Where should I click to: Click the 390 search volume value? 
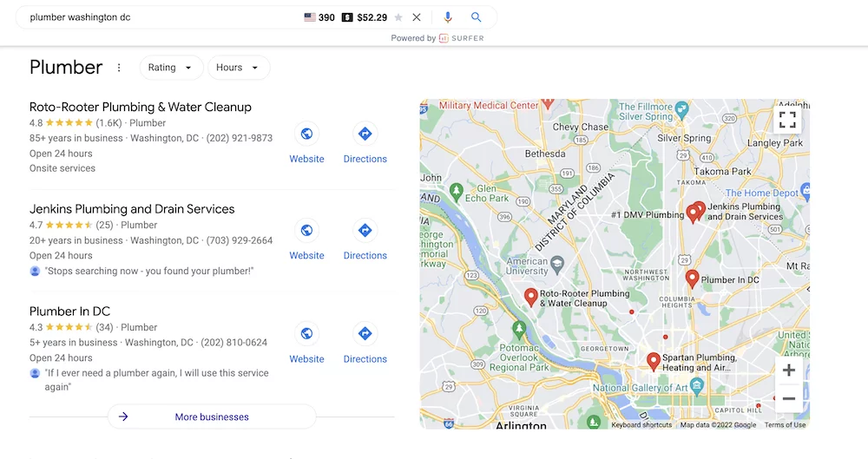[326, 17]
